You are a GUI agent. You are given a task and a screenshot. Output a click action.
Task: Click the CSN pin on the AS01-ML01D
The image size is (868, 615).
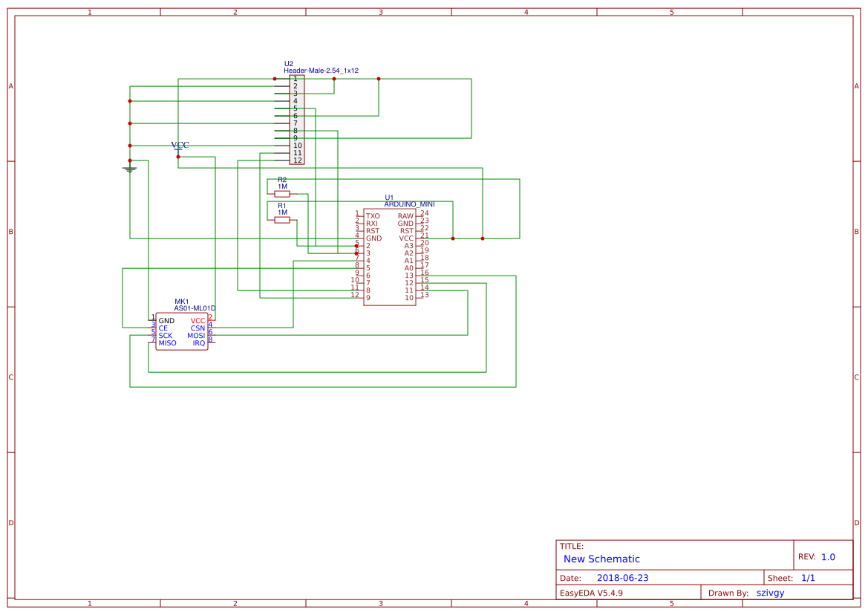[x=198, y=328]
